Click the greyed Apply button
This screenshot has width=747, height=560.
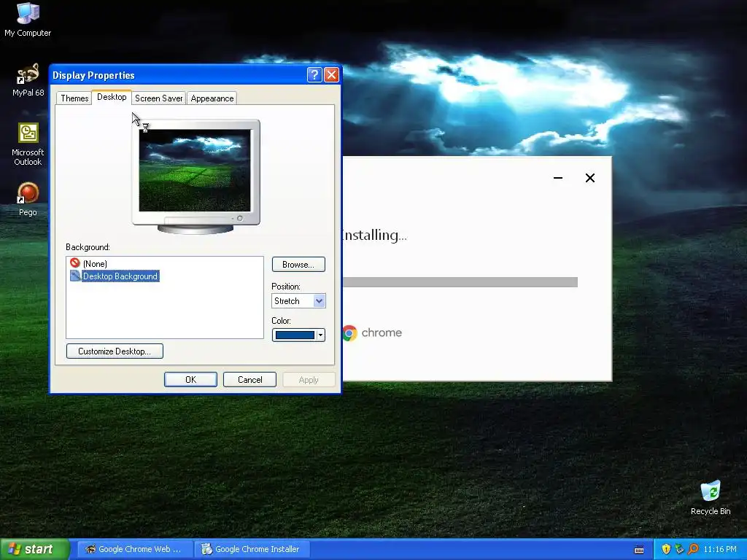(309, 379)
